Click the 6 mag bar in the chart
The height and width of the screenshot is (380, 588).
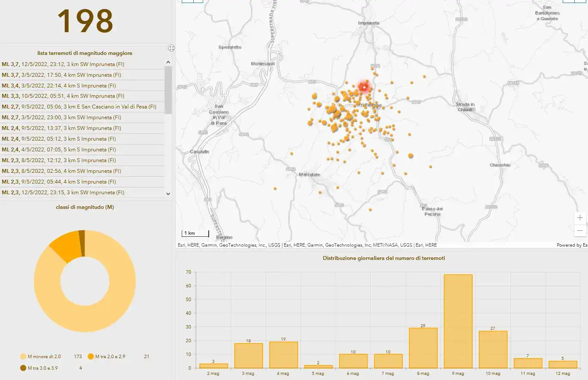[x=353, y=361]
